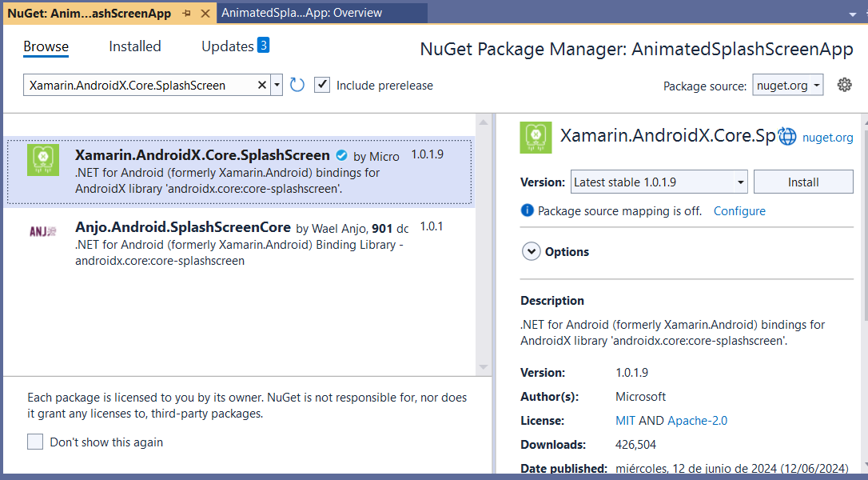This screenshot has height=480, width=868.
Task: Click the globe icon beside nuget.org link
Action: click(x=787, y=137)
